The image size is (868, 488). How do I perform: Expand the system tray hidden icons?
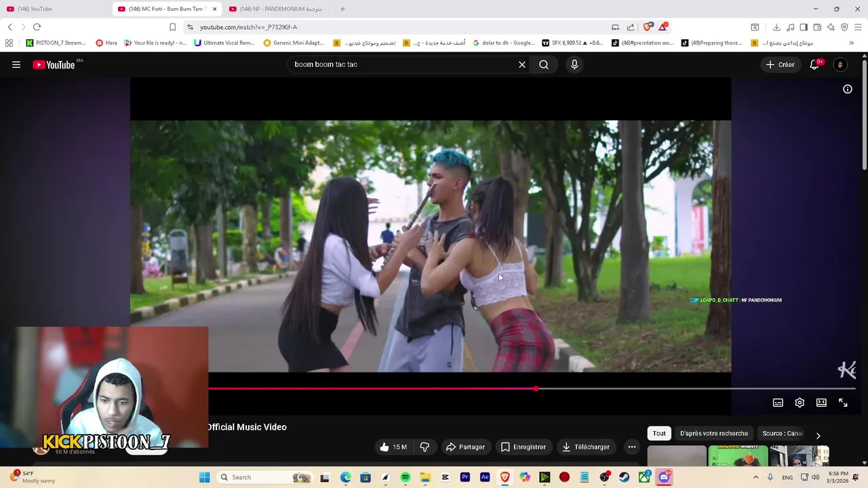click(755, 477)
